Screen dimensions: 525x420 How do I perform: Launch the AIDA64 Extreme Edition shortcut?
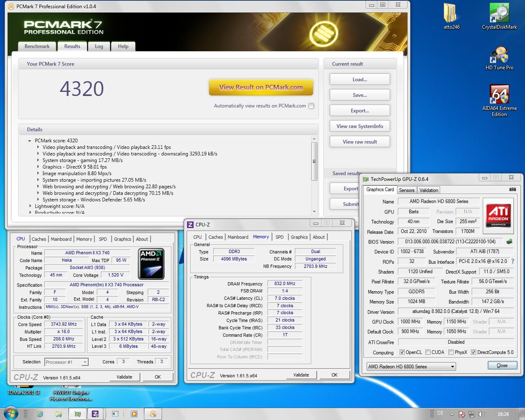pyautogui.click(x=499, y=100)
